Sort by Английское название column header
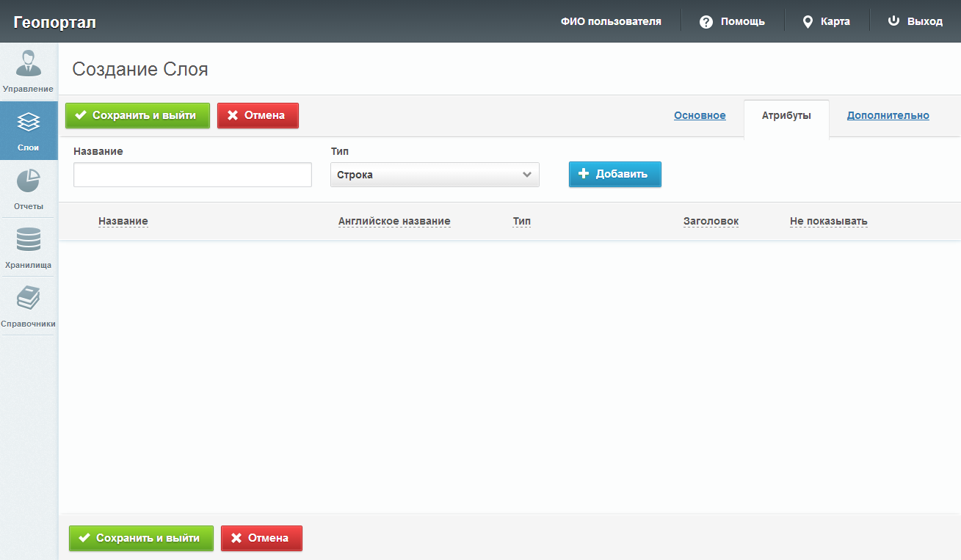The image size is (961, 560). point(394,221)
